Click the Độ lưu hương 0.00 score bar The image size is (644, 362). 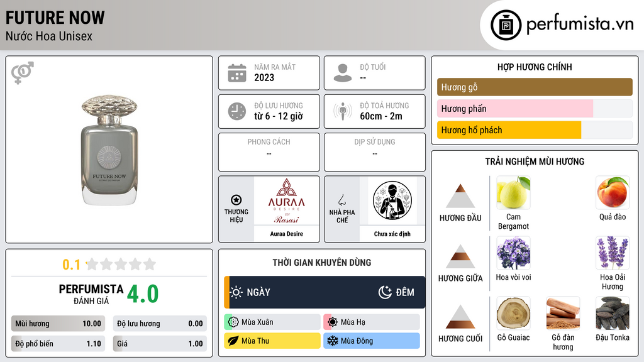(160, 324)
